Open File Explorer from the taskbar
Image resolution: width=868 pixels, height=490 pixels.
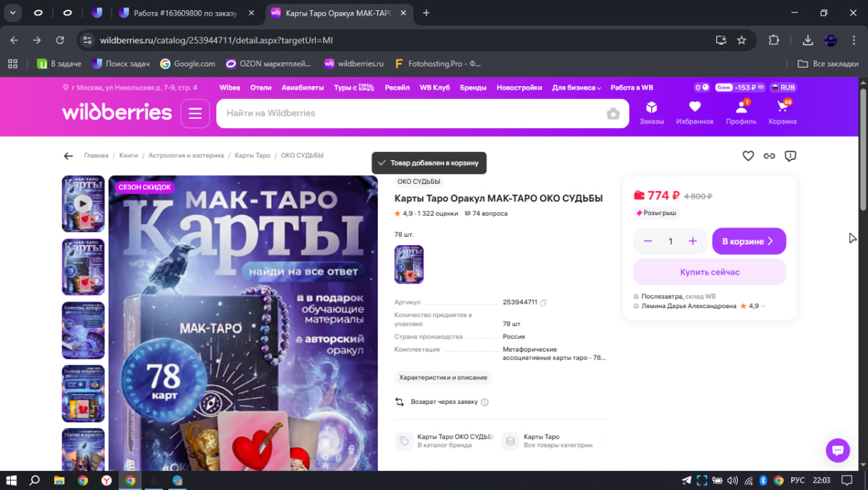click(x=59, y=480)
